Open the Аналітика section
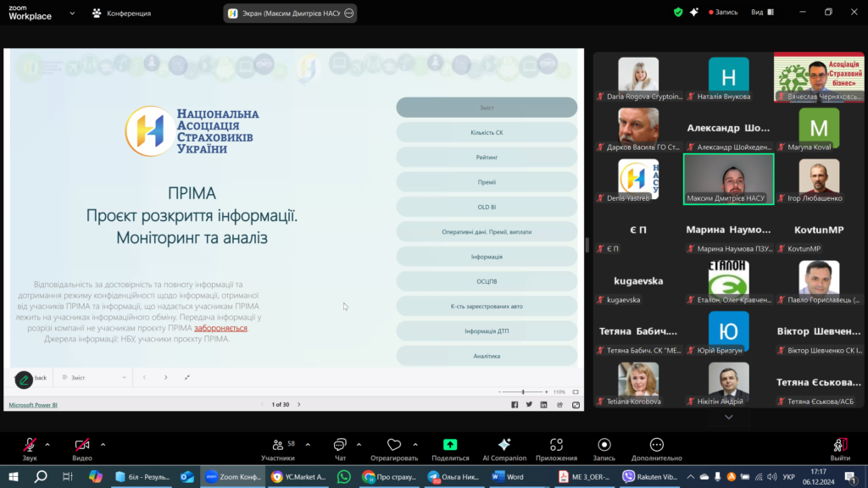 tap(487, 356)
